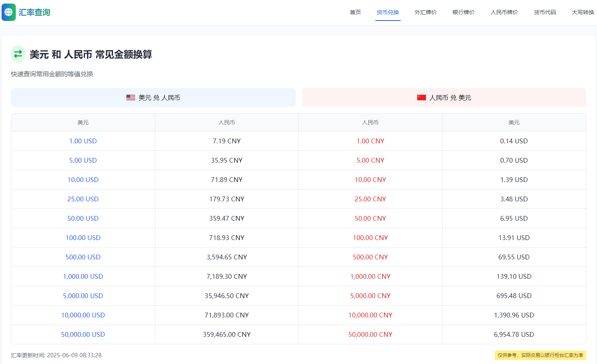
Task: Open 人民币牌价 menu item
Action: [504, 12]
